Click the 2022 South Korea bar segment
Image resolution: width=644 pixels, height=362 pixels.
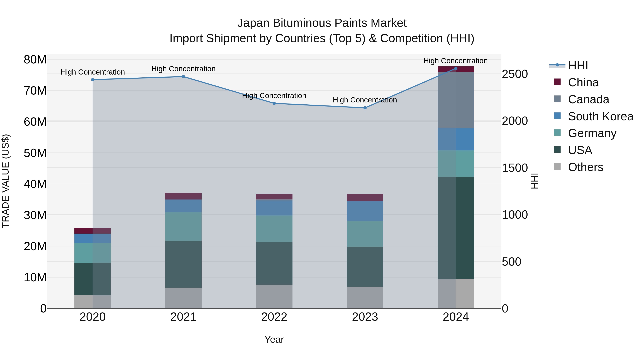click(274, 208)
